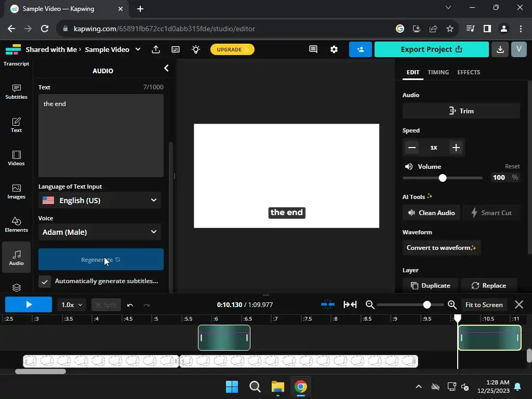Click Fit to Screen button
532x399 pixels.
point(484,304)
